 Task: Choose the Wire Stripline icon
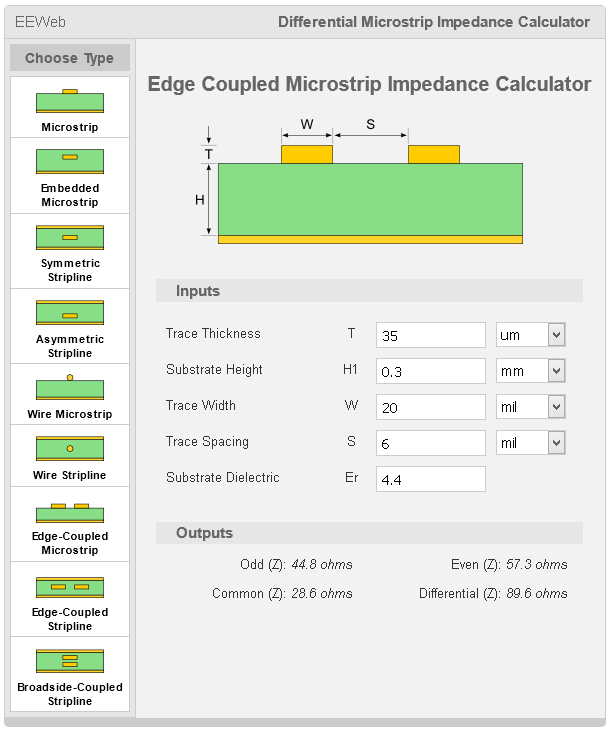[69, 448]
